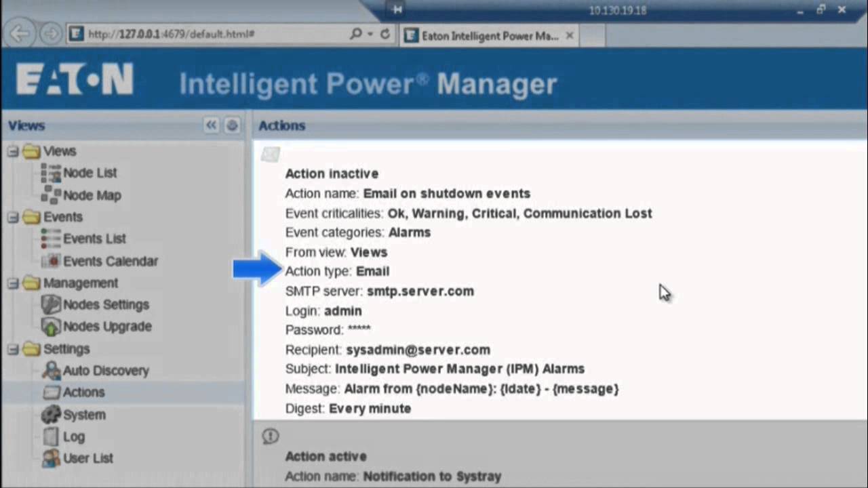Click the Events Calendar icon

pyautogui.click(x=51, y=261)
